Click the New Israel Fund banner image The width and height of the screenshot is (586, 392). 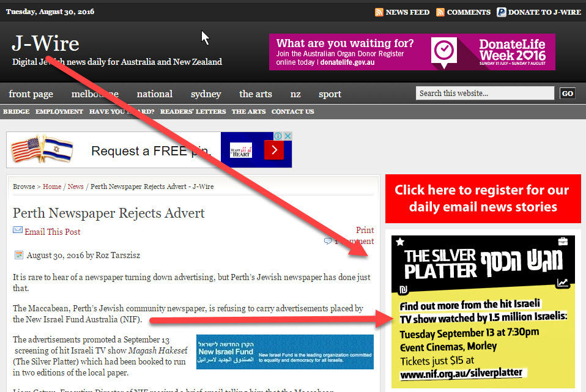[x=285, y=352]
